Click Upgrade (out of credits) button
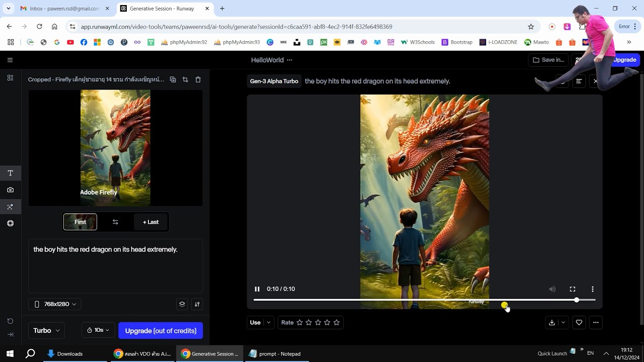Viewport: 644px width, 362px height. (x=160, y=330)
